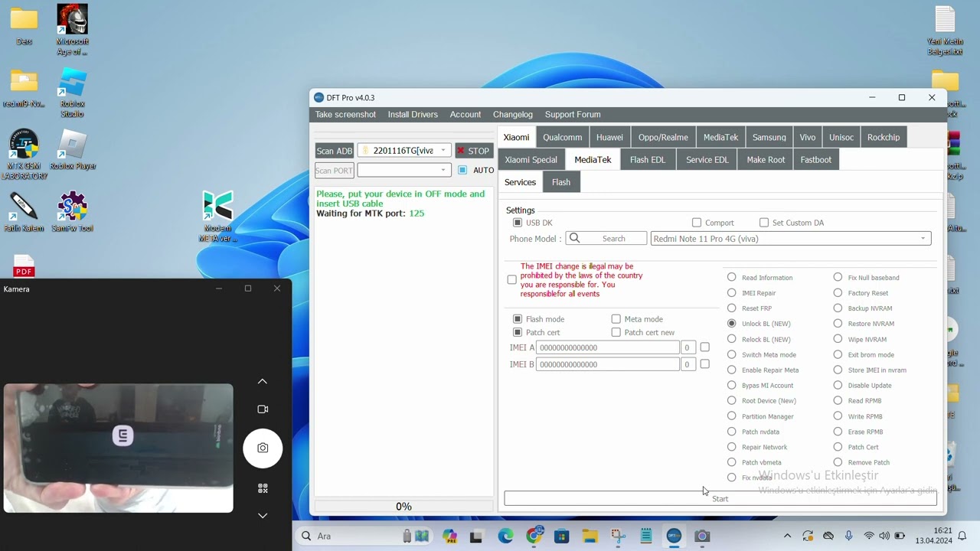Switch to the Flash sub-tab
Image resolution: width=980 pixels, height=551 pixels.
pyautogui.click(x=561, y=182)
